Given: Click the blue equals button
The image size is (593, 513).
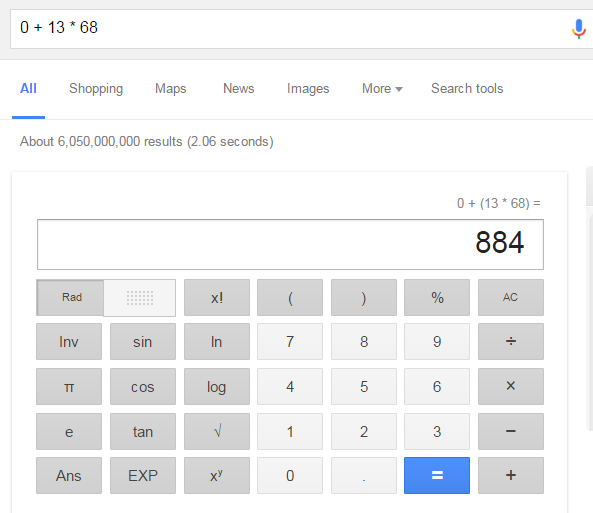Looking at the screenshot, I should (x=437, y=476).
